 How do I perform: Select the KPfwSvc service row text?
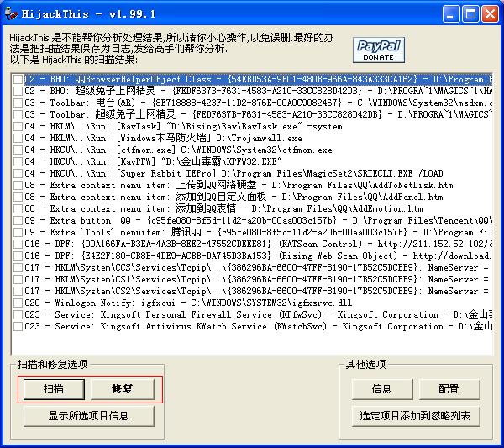coord(258,314)
